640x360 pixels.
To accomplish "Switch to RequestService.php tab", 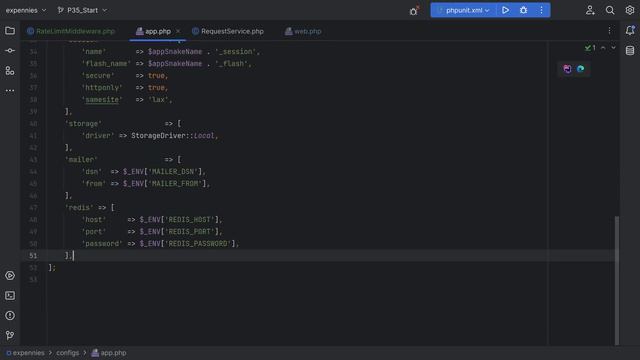I will point(228,31).
